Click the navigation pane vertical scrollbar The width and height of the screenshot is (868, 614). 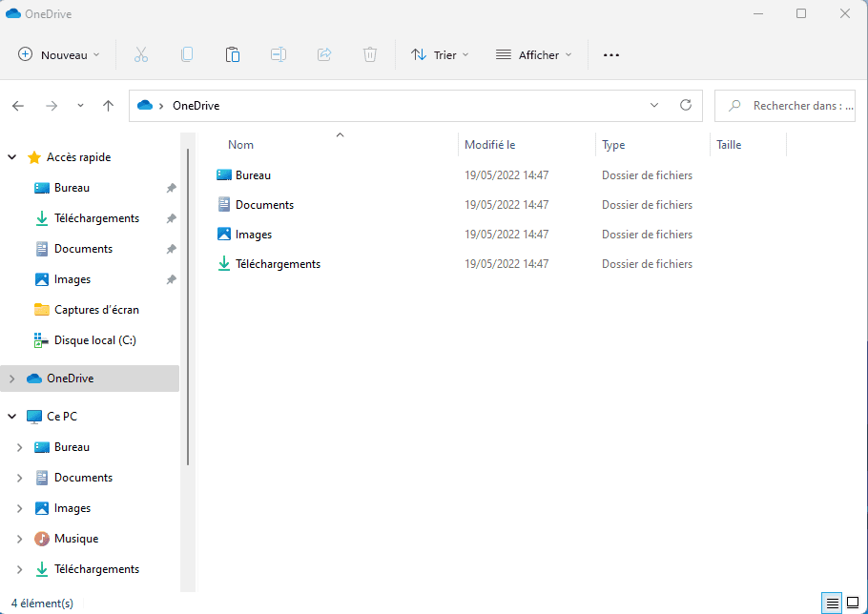click(x=188, y=305)
